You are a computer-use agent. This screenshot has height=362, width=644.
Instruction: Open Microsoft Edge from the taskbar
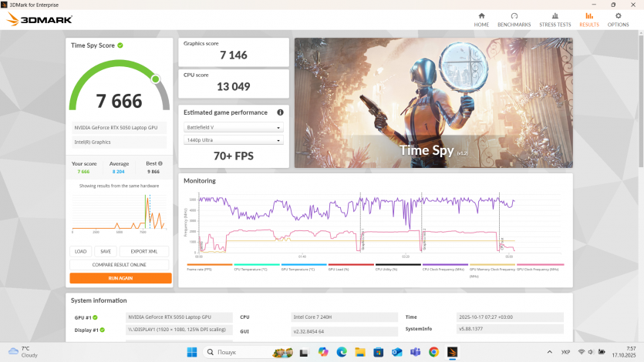coord(342,352)
